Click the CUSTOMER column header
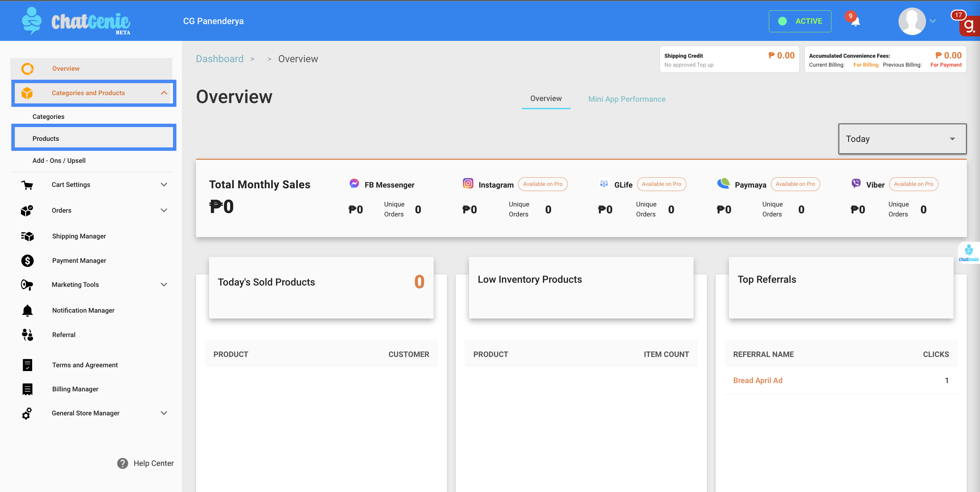Viewport: 980px width, 492px height. click(x=409, y=354)
